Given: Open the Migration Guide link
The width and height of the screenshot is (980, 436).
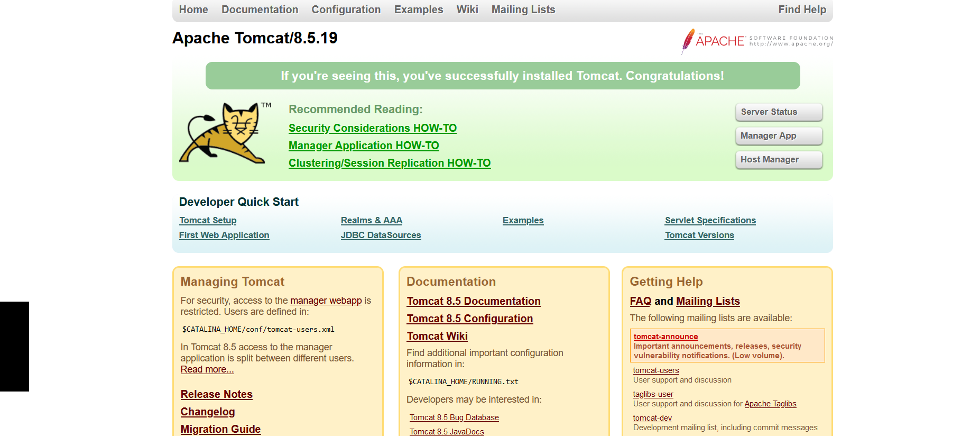Looking at the screenshot, I should click(x=221, y=429).
